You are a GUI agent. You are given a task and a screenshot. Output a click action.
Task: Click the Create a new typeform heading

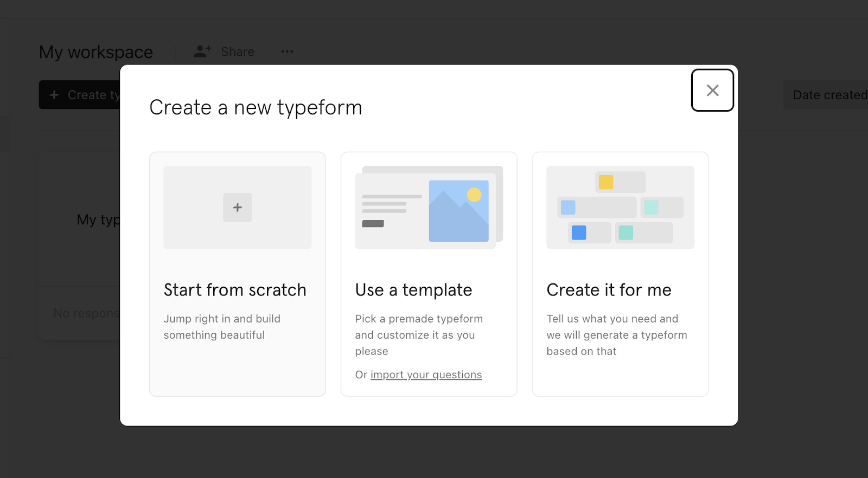(256, 107)
